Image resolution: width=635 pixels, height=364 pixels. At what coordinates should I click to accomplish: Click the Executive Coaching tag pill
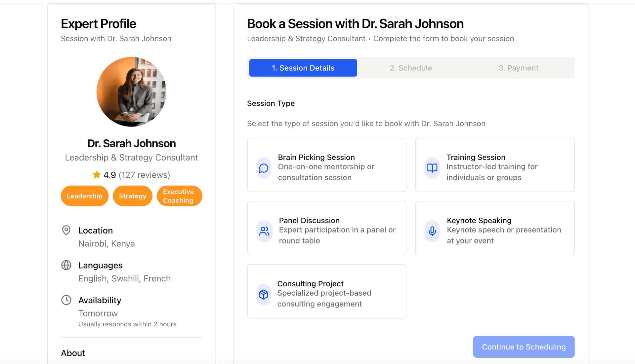pos(180,196)
